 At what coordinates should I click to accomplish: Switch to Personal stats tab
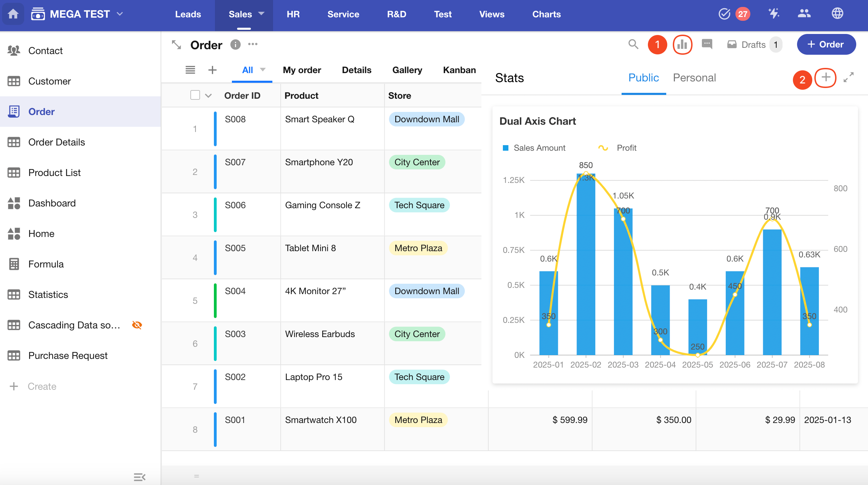pyautogui.click(x=694, y=78)
